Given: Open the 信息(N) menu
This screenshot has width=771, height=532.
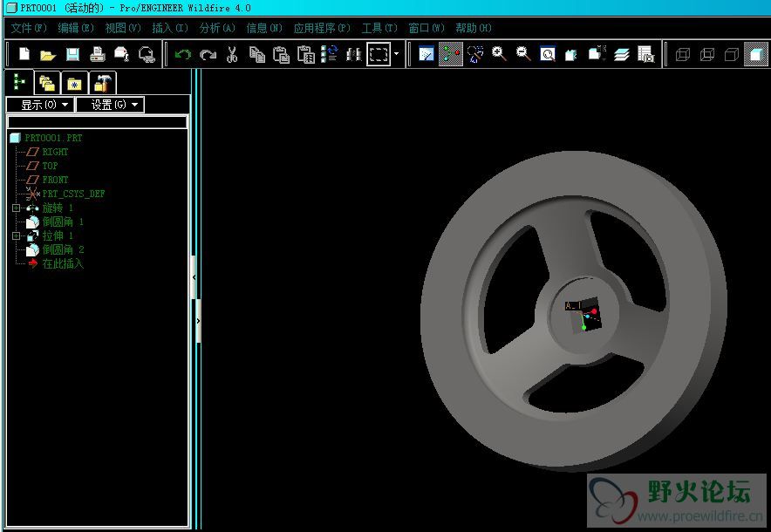Looking at the screenshot, I should click(x=264, y=28).
